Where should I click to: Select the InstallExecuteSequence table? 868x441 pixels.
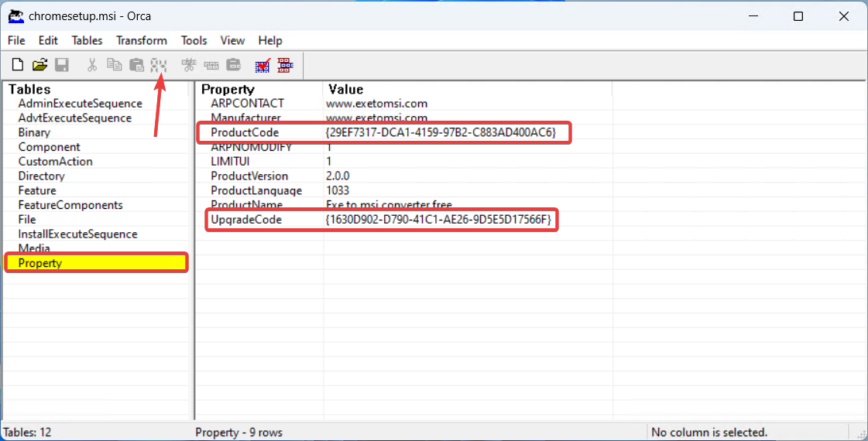pyautogui.click(x=77, y=234)
